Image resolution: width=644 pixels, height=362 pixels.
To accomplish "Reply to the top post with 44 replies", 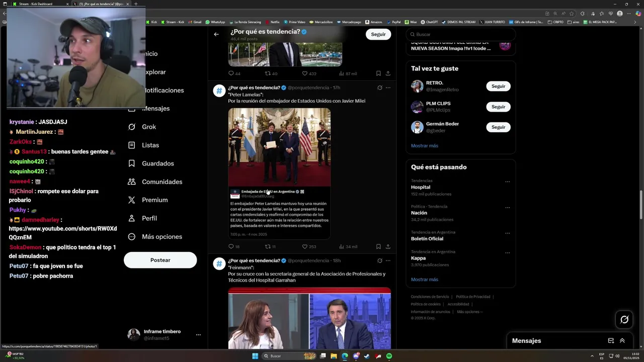I will coord(231,73).
